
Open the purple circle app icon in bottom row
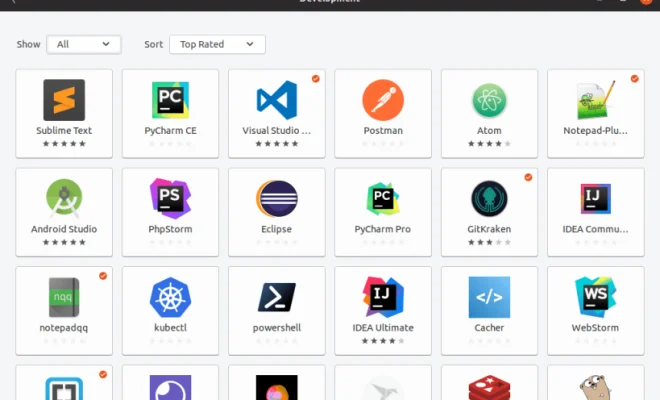(170, 387)
